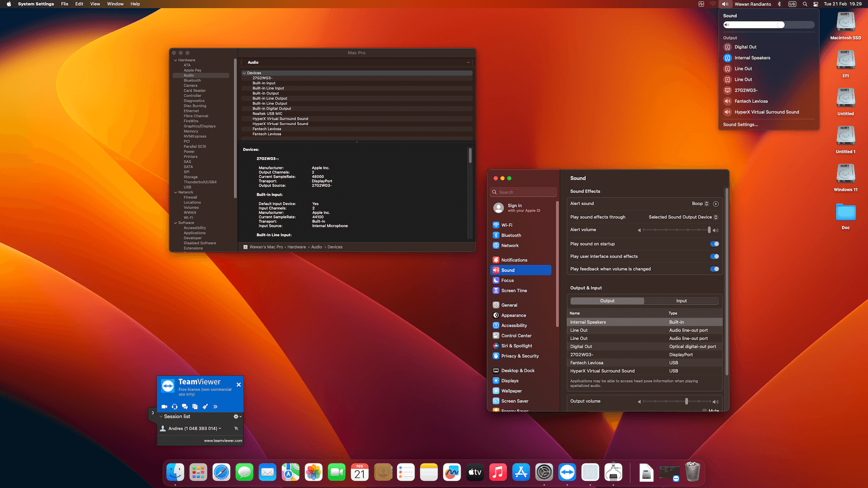The image size is (868, 488).
Task: Adjust the Output volume slider
Action: [676, 401]
